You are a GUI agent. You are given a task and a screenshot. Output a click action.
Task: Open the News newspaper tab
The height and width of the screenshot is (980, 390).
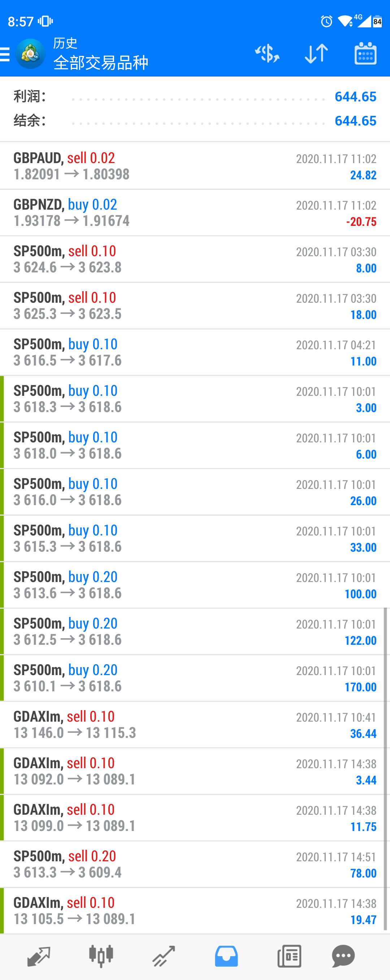click(x=289, y=956)
